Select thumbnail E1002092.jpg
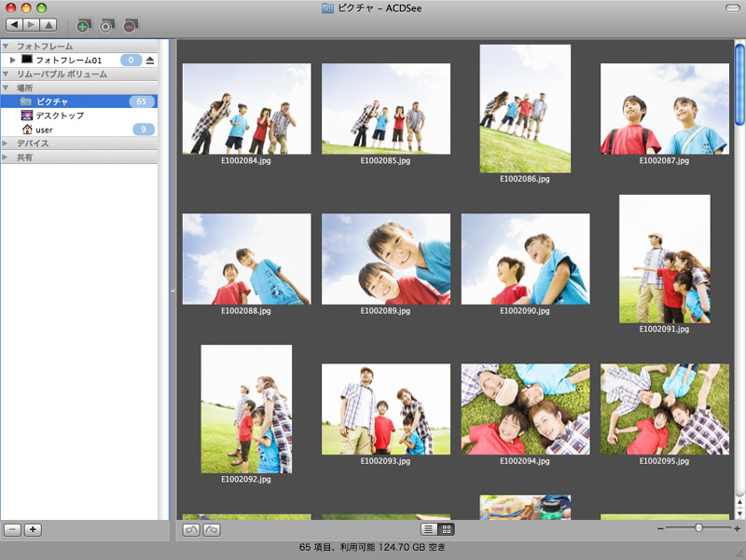 (246, 409)
